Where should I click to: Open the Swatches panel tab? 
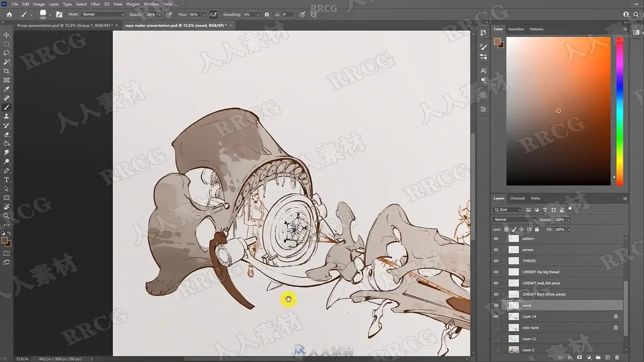click(x=516, y=29)
